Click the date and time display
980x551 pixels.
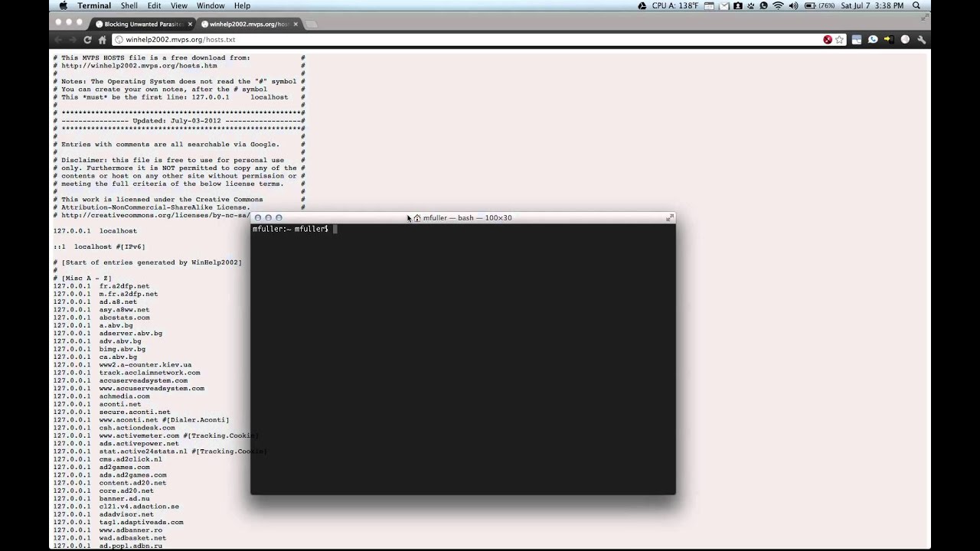point(873,5)
